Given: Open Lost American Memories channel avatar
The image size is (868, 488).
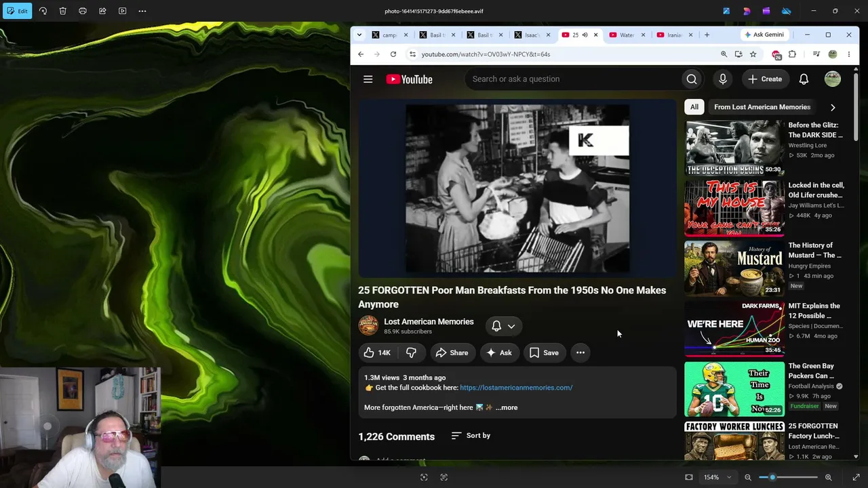Looking at the screenshot, I should 368,326.
